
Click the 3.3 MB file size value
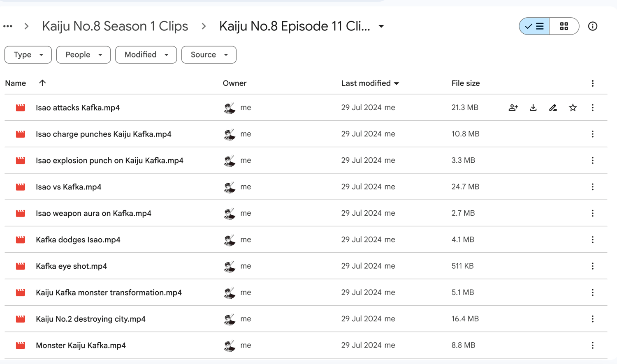463,160
